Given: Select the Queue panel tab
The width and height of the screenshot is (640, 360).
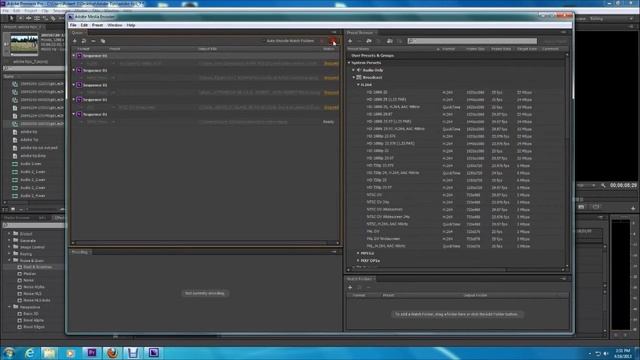Looking at the screenshot, I should click(77, 32).
